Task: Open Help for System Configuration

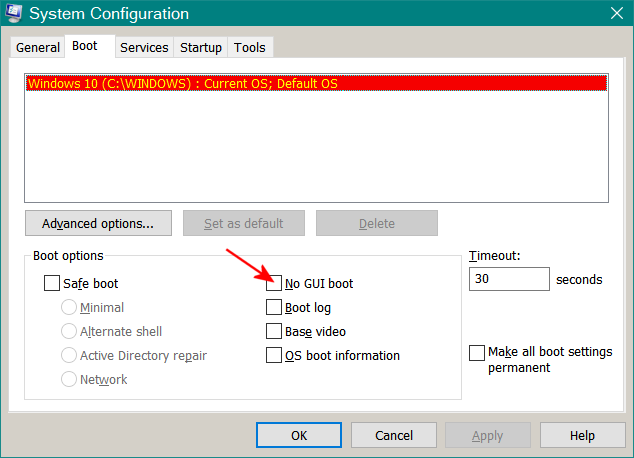Action: click(582, 435)
